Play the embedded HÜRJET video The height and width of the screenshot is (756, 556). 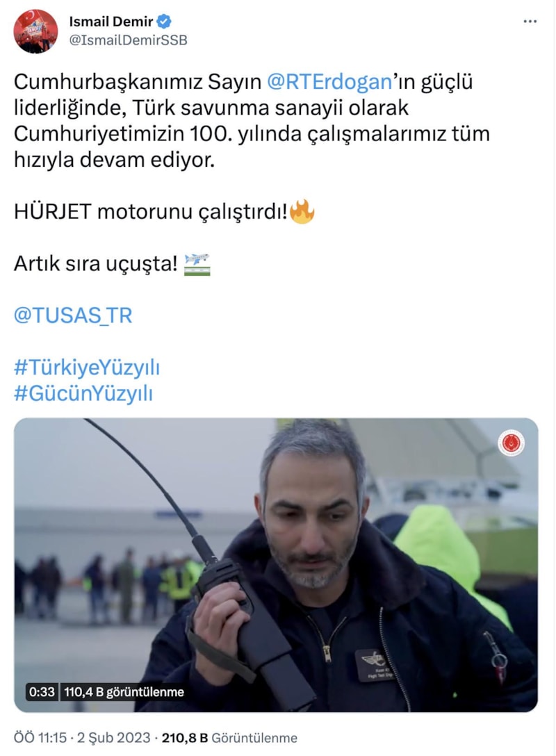pyautogui.click(x=276, y=565)
